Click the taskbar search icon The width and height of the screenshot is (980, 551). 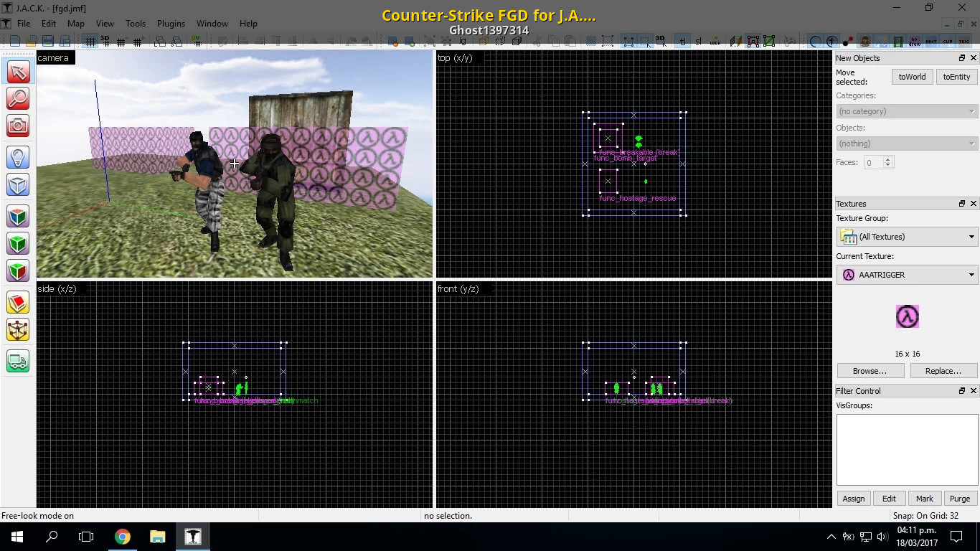(x=52, y=537)
